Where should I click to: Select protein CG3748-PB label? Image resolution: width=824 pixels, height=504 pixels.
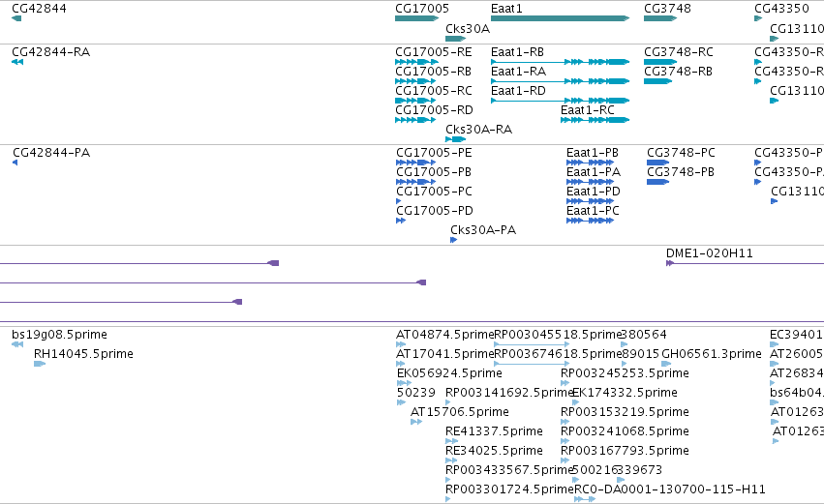point(681,172)
